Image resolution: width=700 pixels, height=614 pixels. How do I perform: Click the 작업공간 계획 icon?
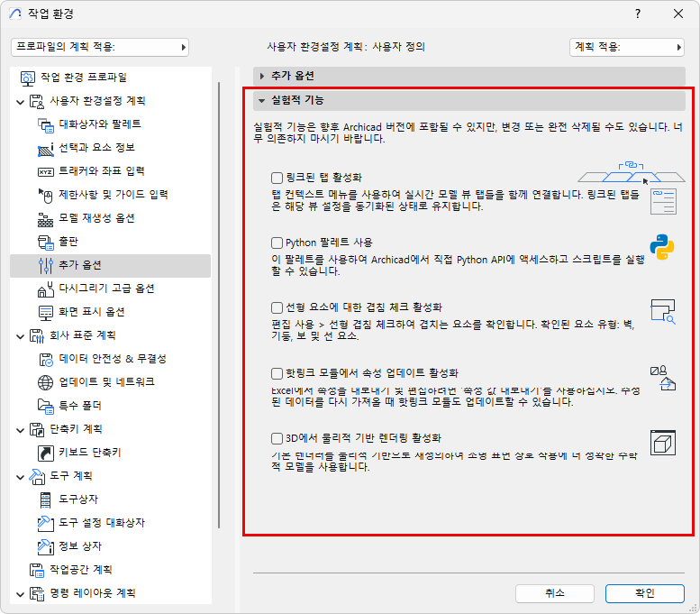click(x=37, y=570)
